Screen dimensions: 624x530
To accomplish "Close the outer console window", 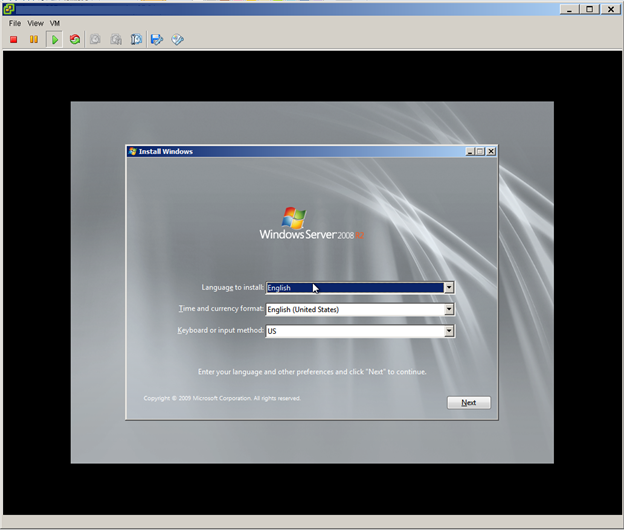I will coord(610,9).
